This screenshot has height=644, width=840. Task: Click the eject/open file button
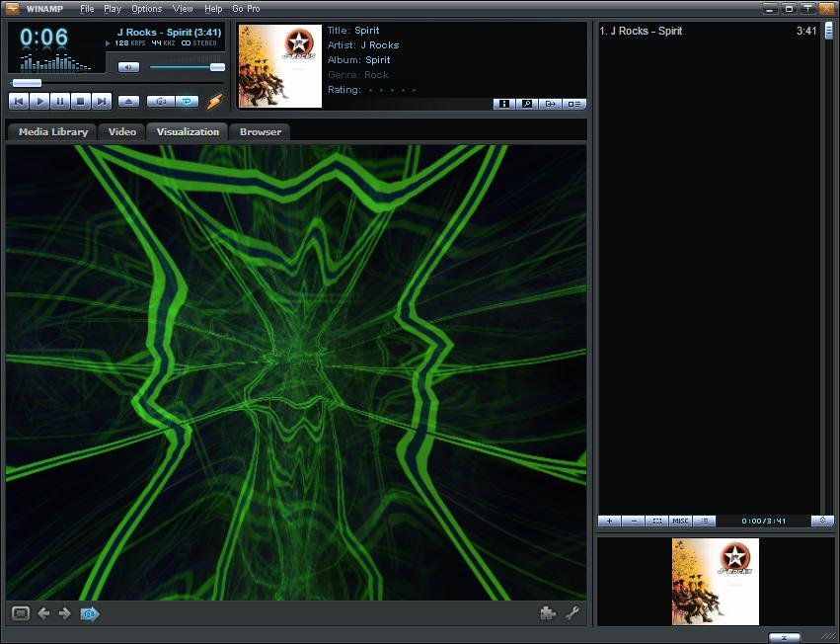(x=128, y=101)
